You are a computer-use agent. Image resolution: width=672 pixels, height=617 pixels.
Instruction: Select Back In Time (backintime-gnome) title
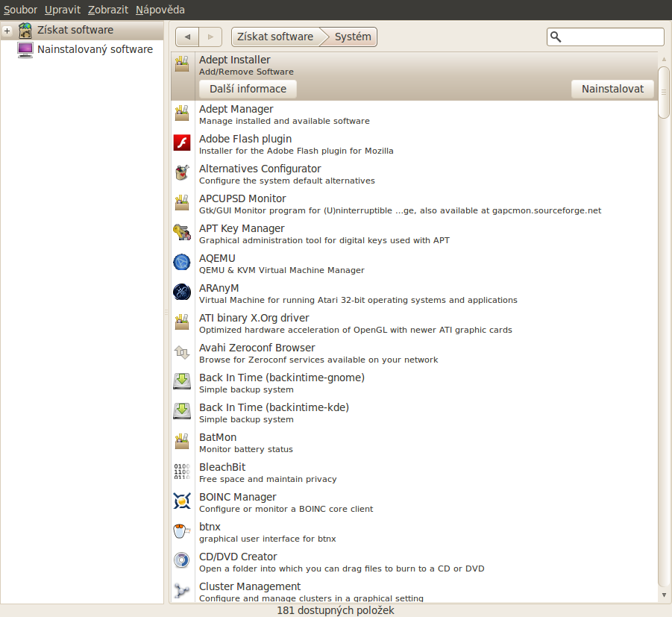click(282, 378)
